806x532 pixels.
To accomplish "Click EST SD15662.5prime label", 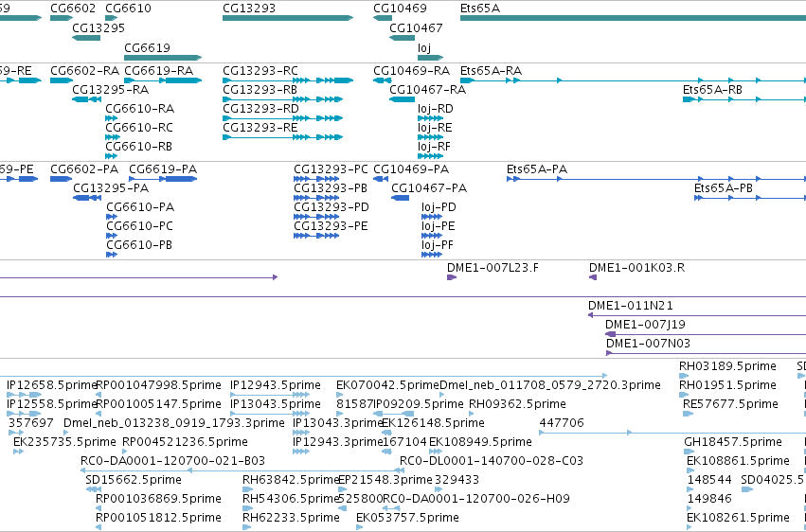I will click(134, 480).
